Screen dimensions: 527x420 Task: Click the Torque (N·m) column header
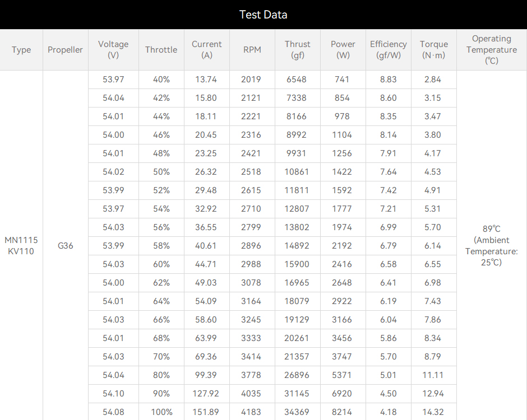[x=433, y=50]
